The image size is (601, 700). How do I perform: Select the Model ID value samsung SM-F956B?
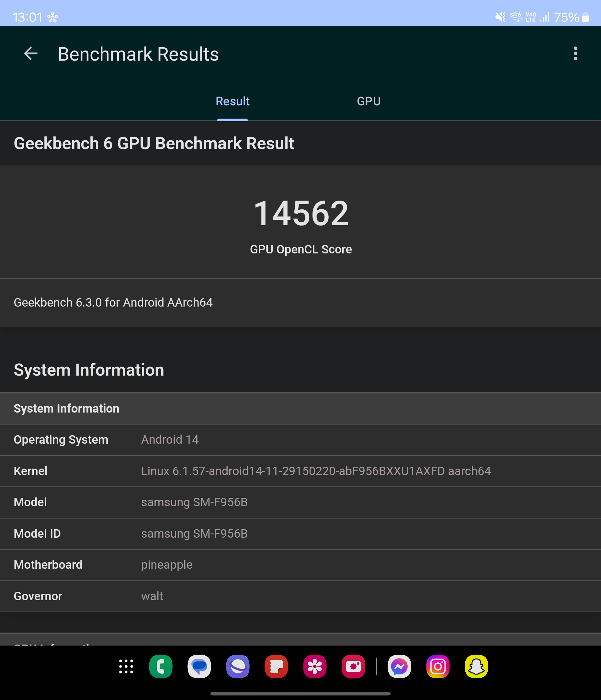(195, 534)
